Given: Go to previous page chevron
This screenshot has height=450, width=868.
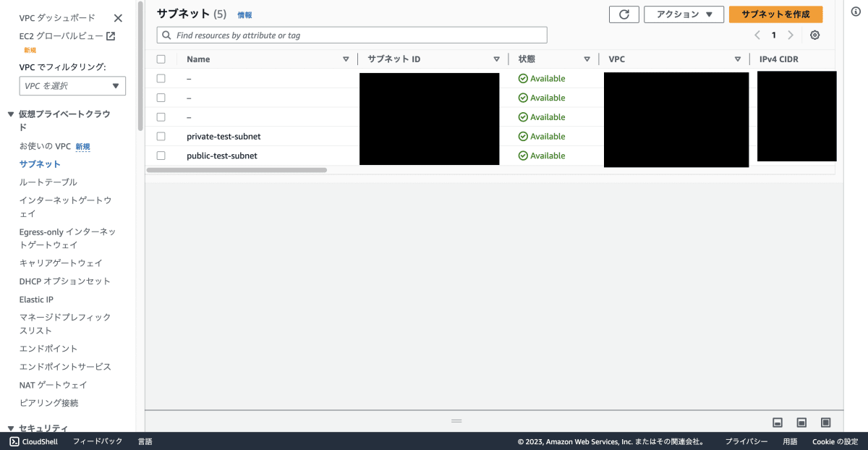Looking at the screenshot, I should [x=757, y=35].
